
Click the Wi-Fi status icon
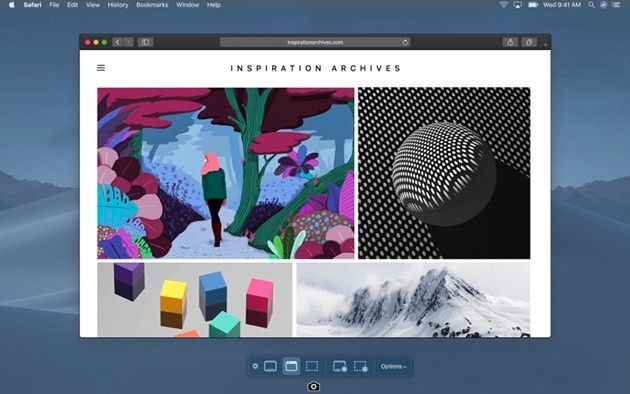(503, 5)
